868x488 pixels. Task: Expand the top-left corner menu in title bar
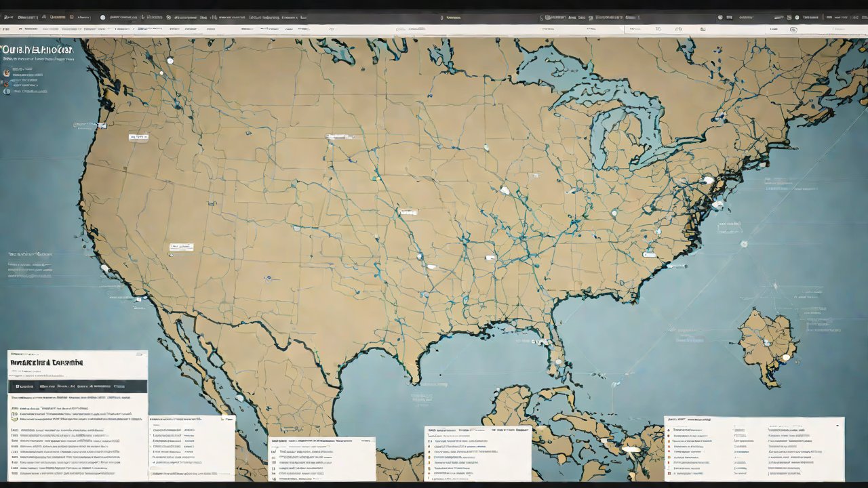[x=8, y=17]
